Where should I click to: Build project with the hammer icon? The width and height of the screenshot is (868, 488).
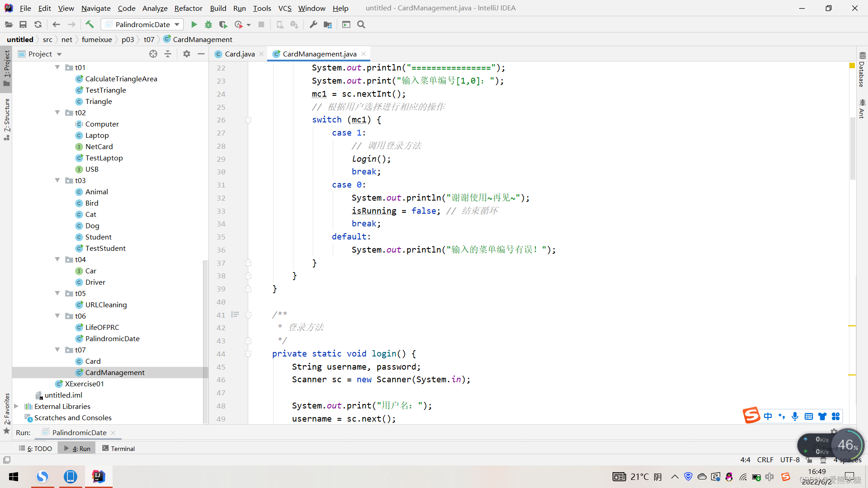point(90,24)
